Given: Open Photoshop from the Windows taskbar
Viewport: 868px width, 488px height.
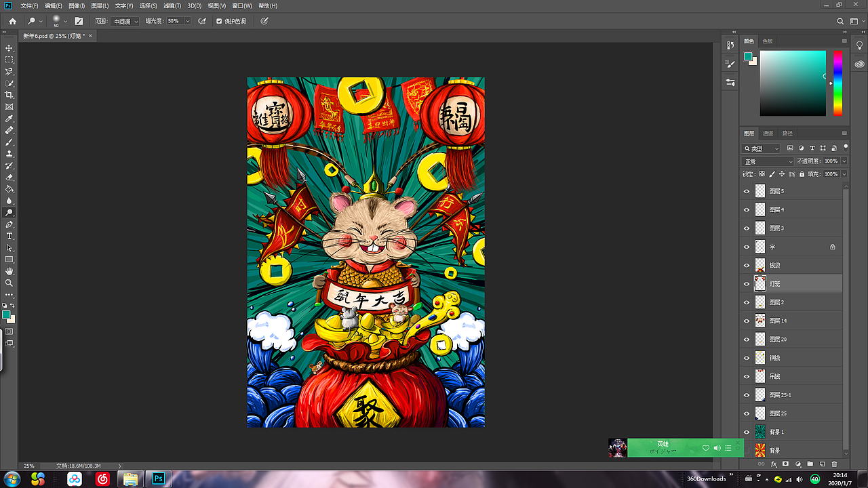Looking at the screenshot, I should 159,479.
